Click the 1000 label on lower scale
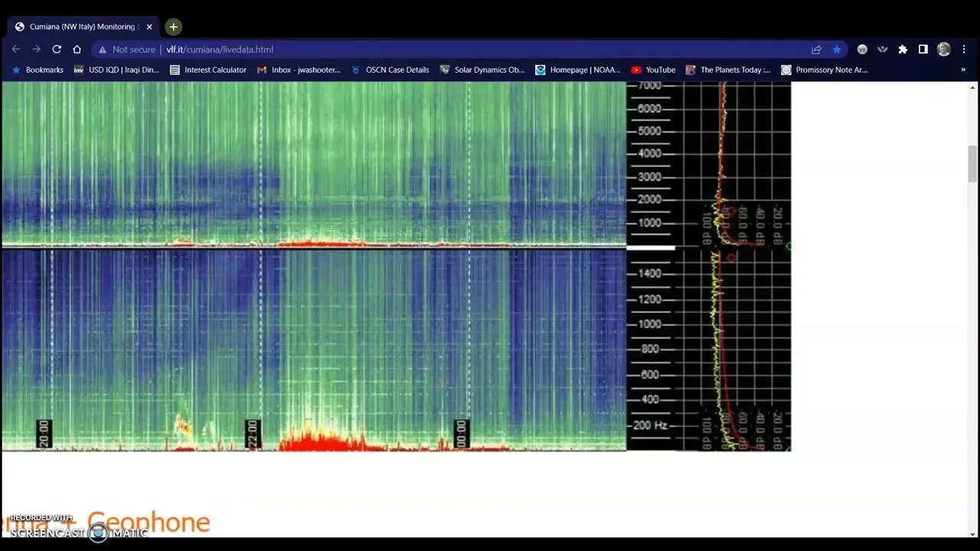The height and width of the screenshot is (551, 980). (x=649, y=324)
